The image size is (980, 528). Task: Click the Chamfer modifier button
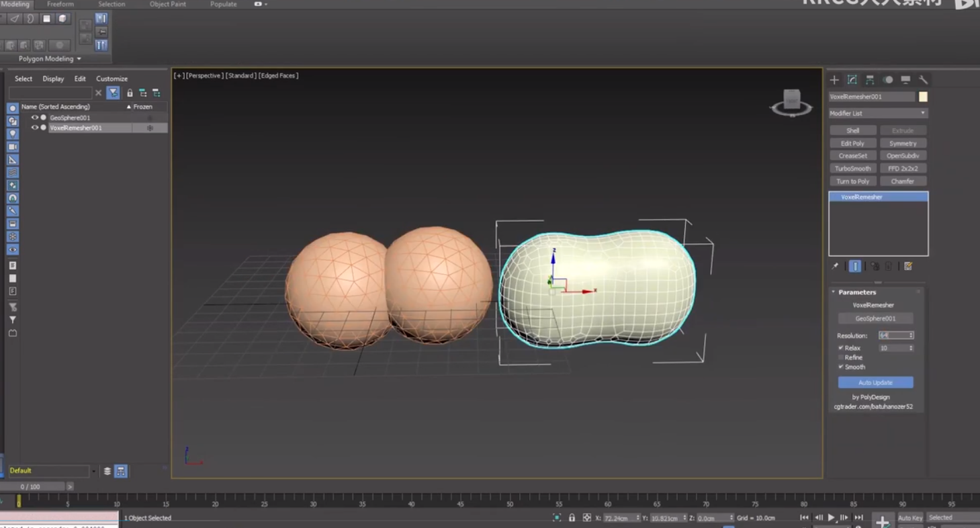(903, 181)
